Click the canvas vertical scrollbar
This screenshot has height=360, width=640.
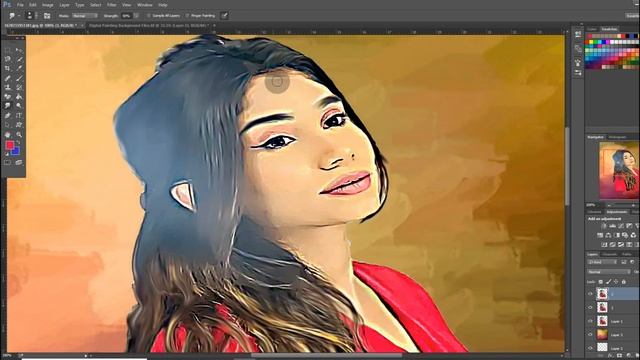pos(567,166)
